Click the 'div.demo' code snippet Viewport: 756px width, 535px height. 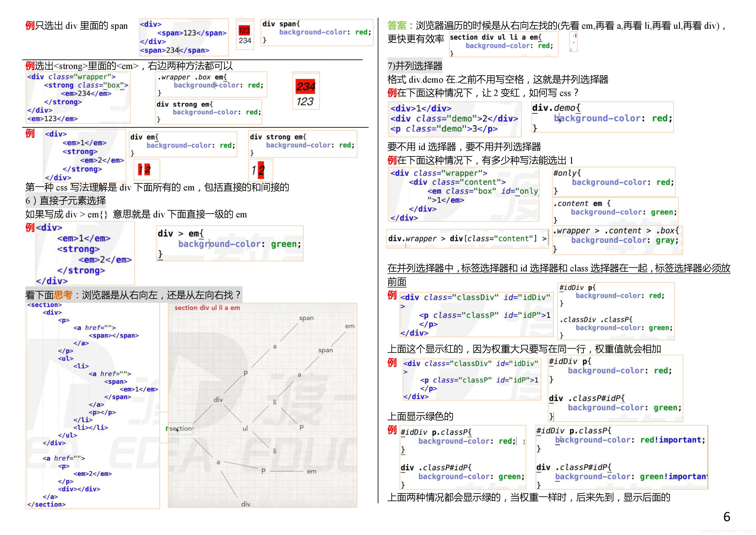(x=602, y=117)
